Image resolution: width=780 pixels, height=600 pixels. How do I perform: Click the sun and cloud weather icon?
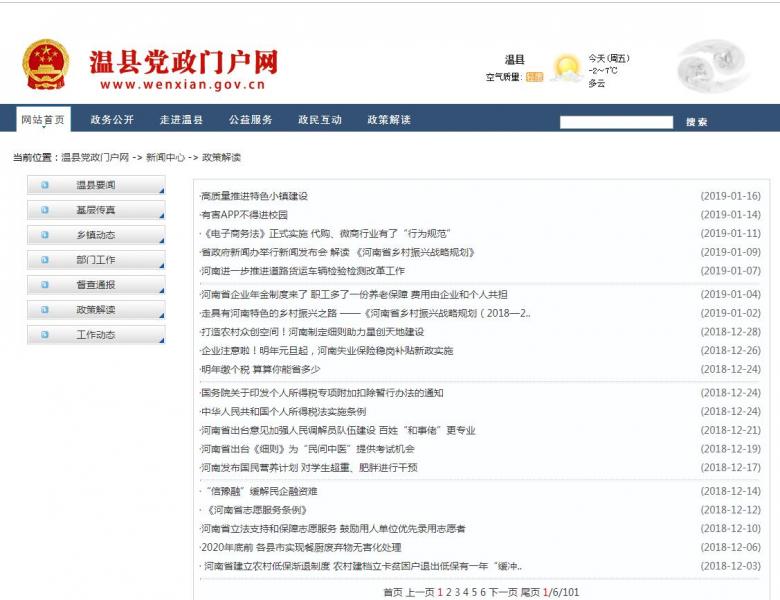[567, 68]
